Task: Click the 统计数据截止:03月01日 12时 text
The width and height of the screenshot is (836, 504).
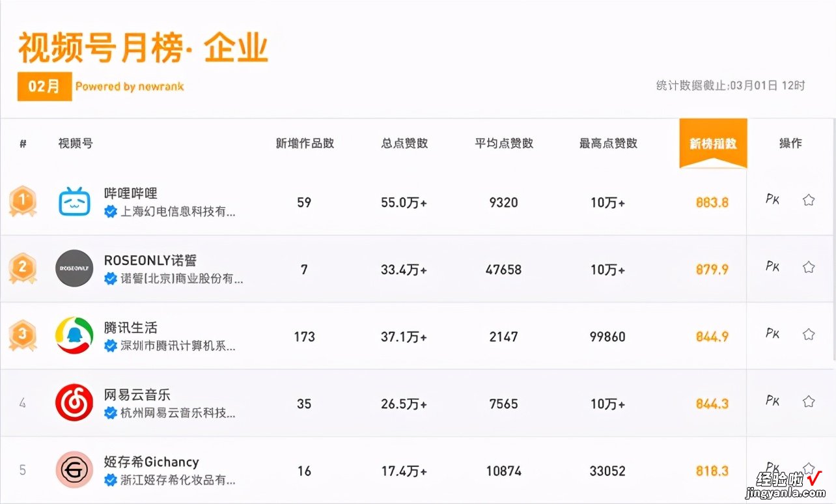Action: (x=731, y=85)
